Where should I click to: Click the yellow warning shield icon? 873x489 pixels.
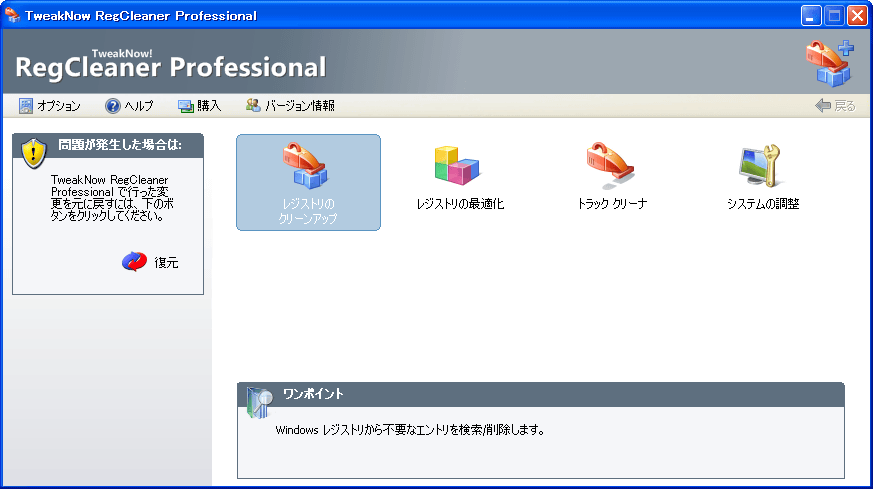tap(33, 153)
